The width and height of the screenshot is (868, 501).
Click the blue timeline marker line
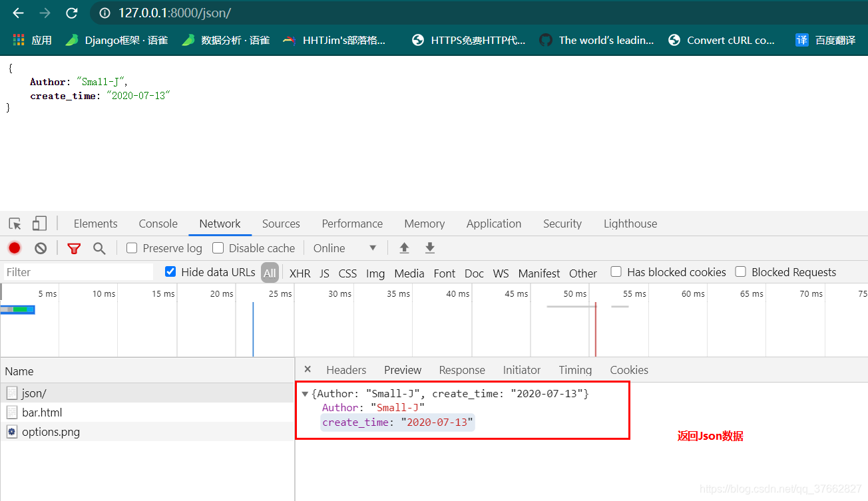click(253, 329)
